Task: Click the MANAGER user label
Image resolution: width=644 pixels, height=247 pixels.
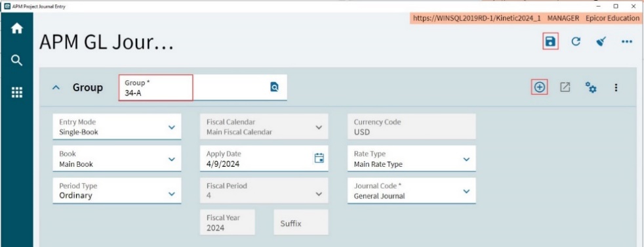Action: point(563,18)
